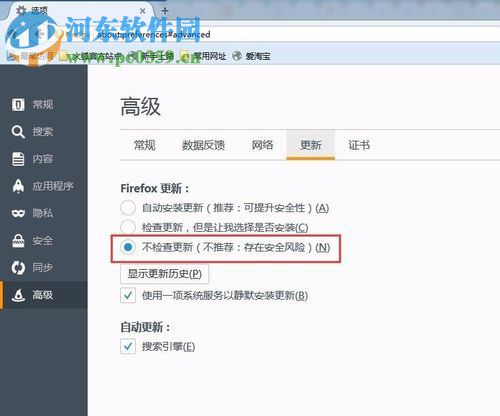Open 安全 settings in sidebar
This screenshot has width=500, height=416.
coord(43,240)
